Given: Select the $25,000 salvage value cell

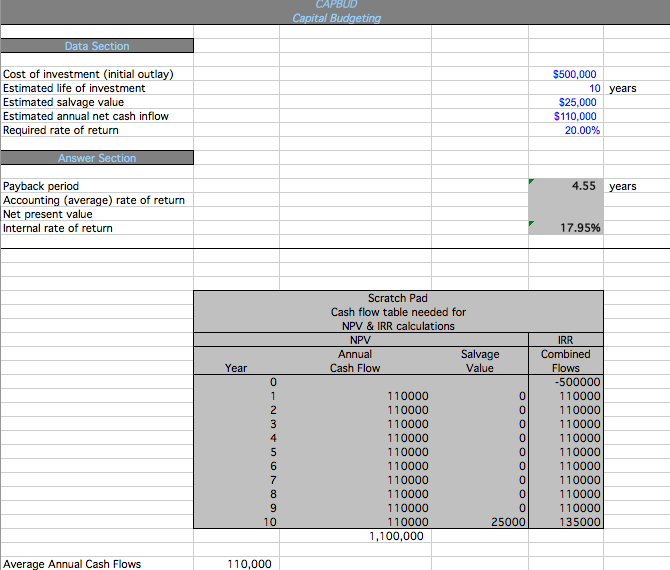Looking at the screenshot, I should click(566, 102).
